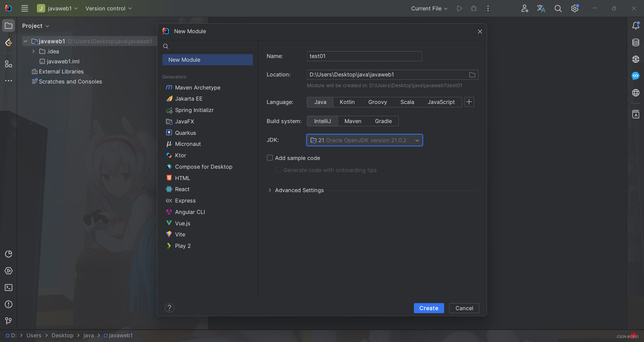Image resolution: width=644 pixels, height=342 pixels.
Task: Add another language with plus button
Action: coord(469,102)
